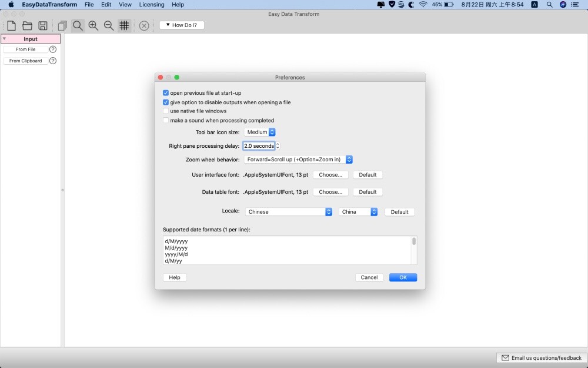588x368 pixels.
Task: Reset Locale to Default
Action: (399, 212)
